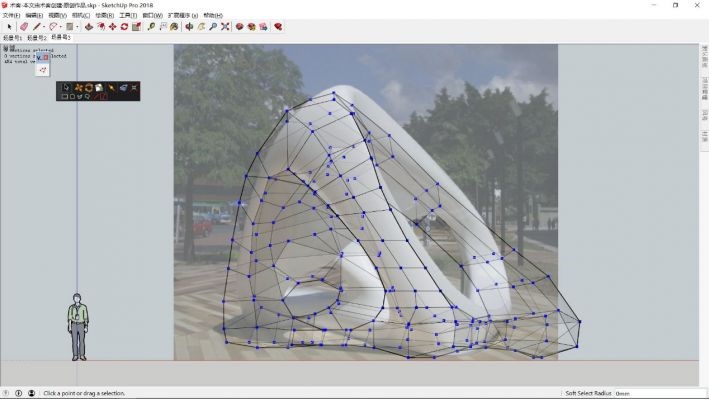Image resolution: width=709 pixels, height=399 pixels.
Task: Click Send to LayOut icon
Action: [263, 27]
